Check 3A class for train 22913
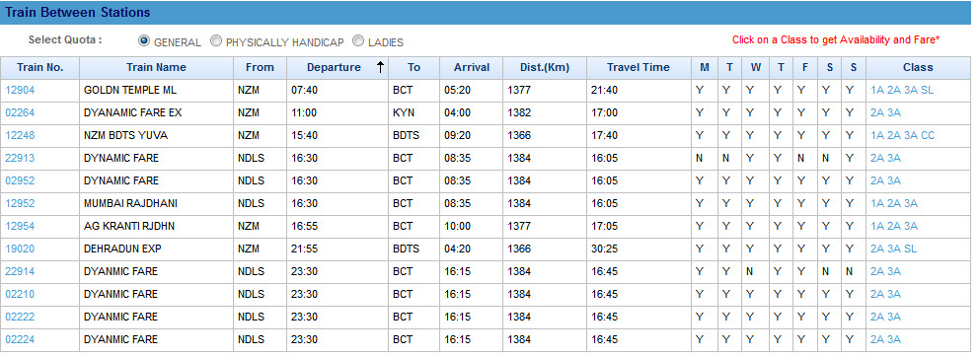980x356 pixels. [894, 159]
